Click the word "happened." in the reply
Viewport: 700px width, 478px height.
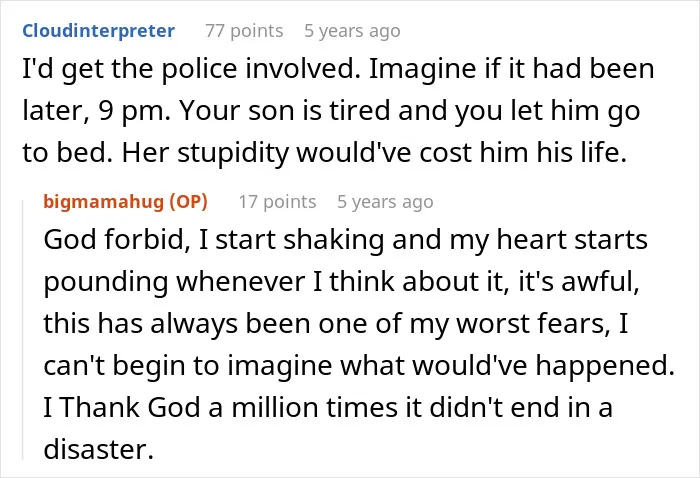coord(605,366)
